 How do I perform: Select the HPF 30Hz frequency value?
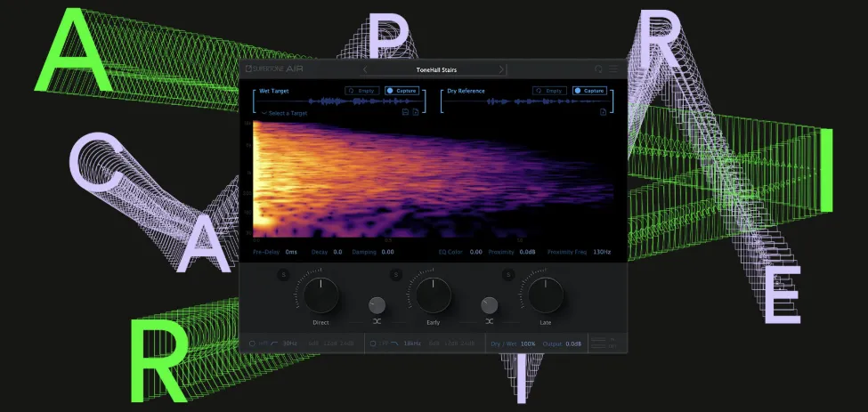(x=290, y=343)
